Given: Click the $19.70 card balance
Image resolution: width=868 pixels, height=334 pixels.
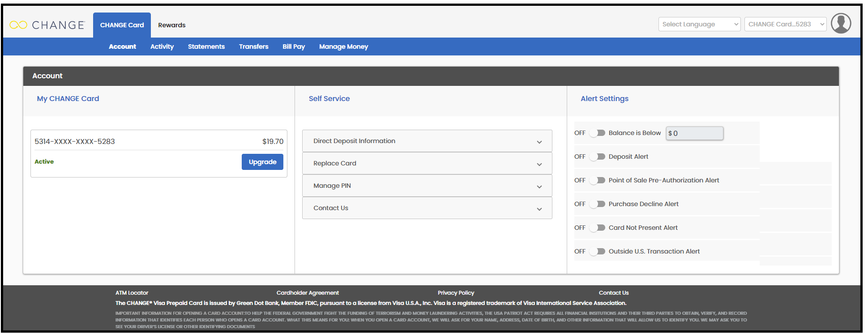Looking at the screenshot, I should pyautogui.click(x=273, y=141).
